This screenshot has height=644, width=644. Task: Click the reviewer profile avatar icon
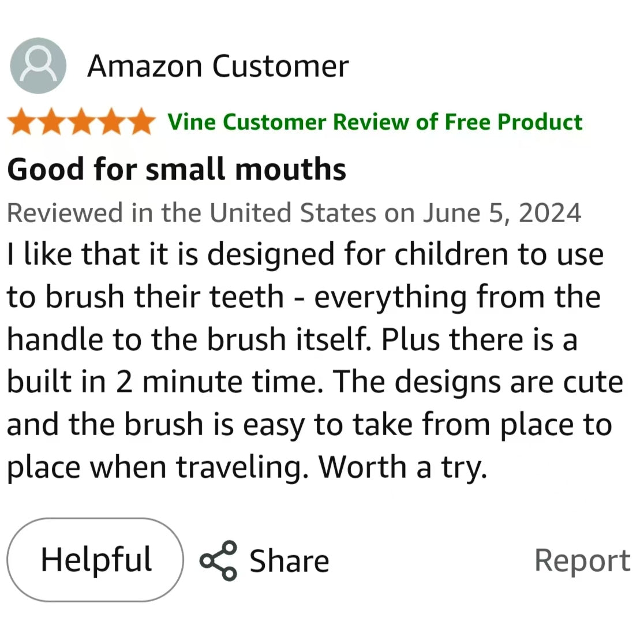pyautogui.click(x=38, y=66)
